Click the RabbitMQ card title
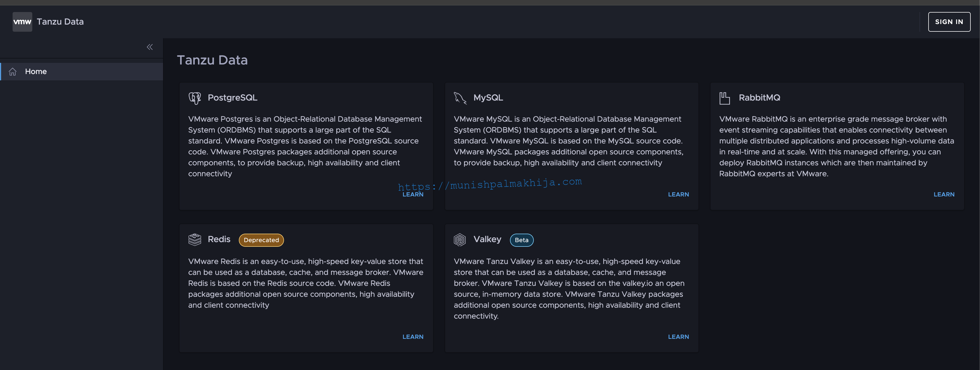This screenshot has height=370, width=980. click(x=759, y=98)
